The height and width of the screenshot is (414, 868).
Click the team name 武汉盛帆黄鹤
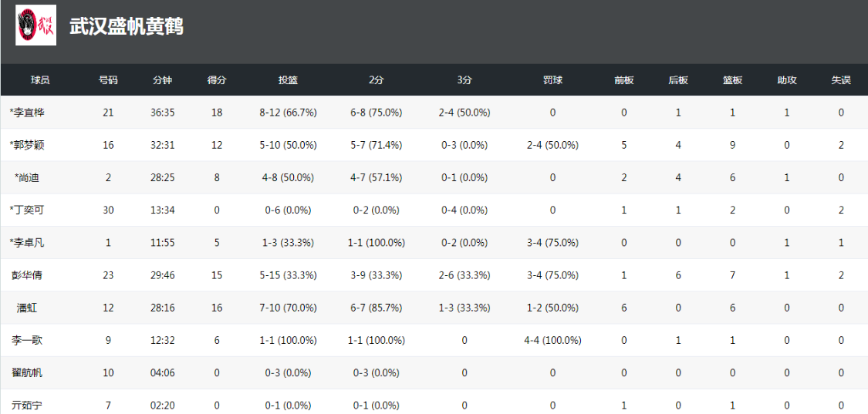coord(126,26)
